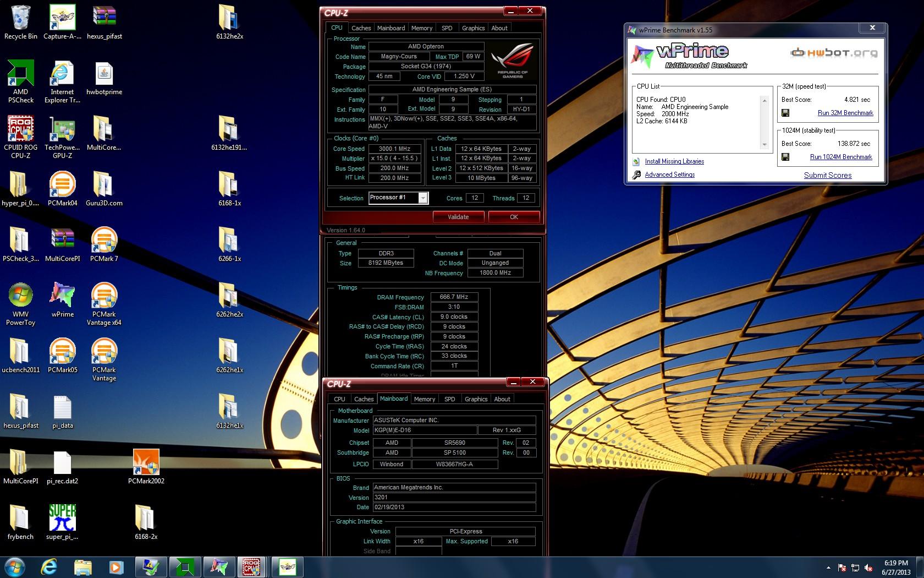924x578 pixels.
Task: Click the volume tray icon
Action: point(868,568)
